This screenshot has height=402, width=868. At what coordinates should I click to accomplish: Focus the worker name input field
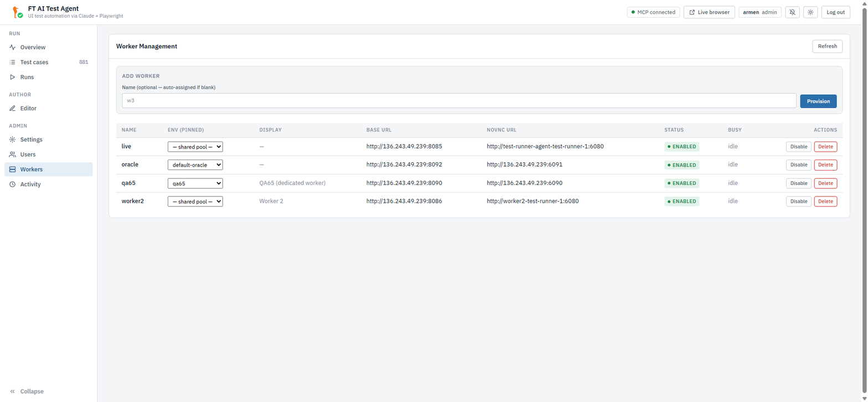coord(459,101)
